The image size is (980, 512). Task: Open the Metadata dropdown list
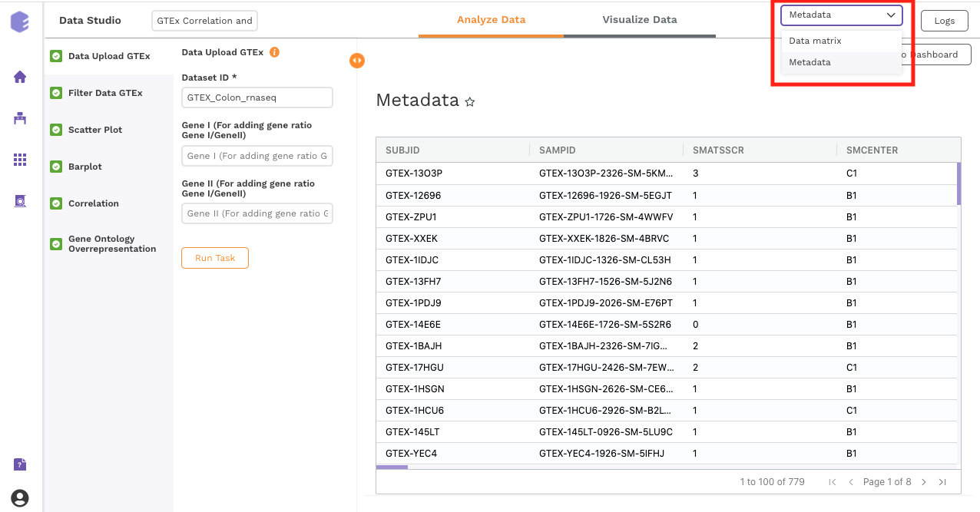coord(841,15)
